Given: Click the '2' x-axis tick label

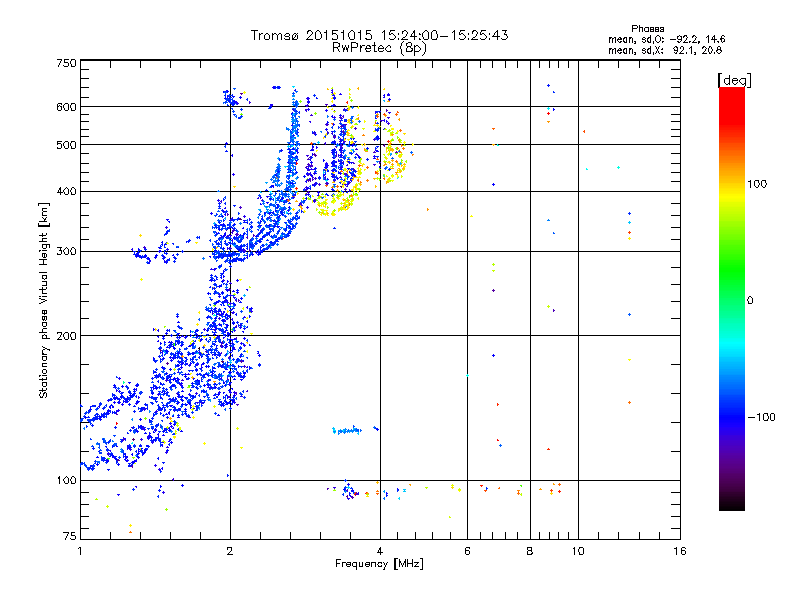Looking at the screenshot, I should tap(230, 551).
